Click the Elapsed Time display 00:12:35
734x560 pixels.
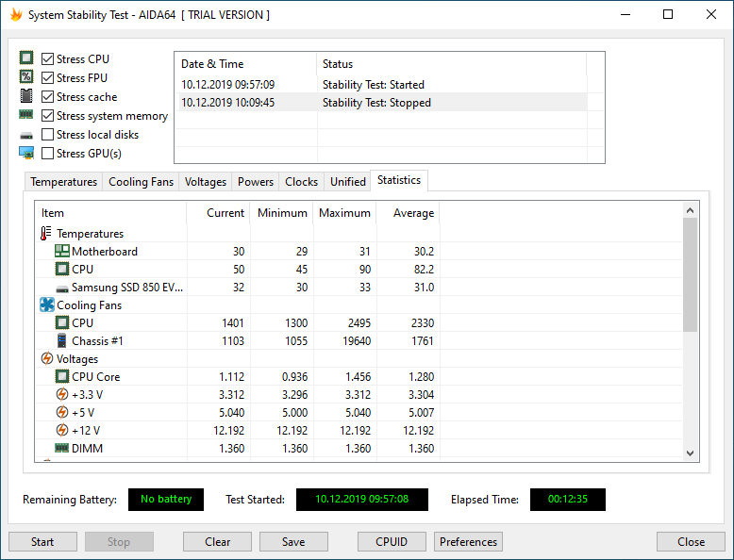567,499
